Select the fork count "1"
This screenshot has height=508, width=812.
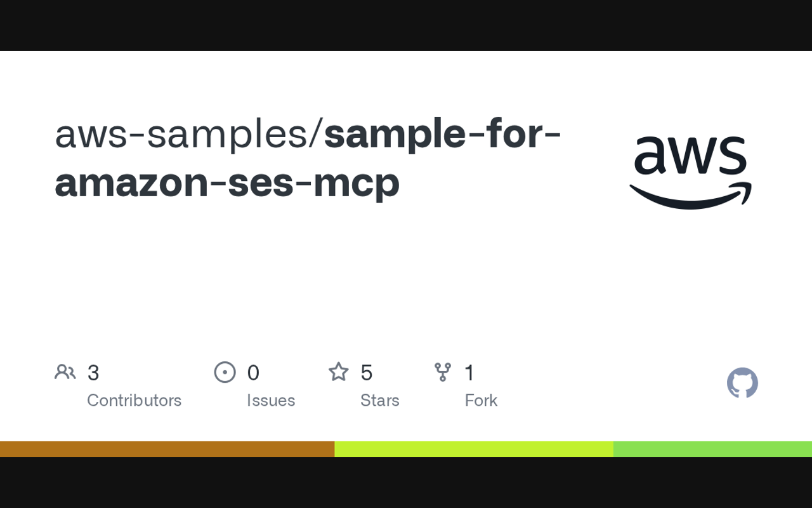point(469,373)
